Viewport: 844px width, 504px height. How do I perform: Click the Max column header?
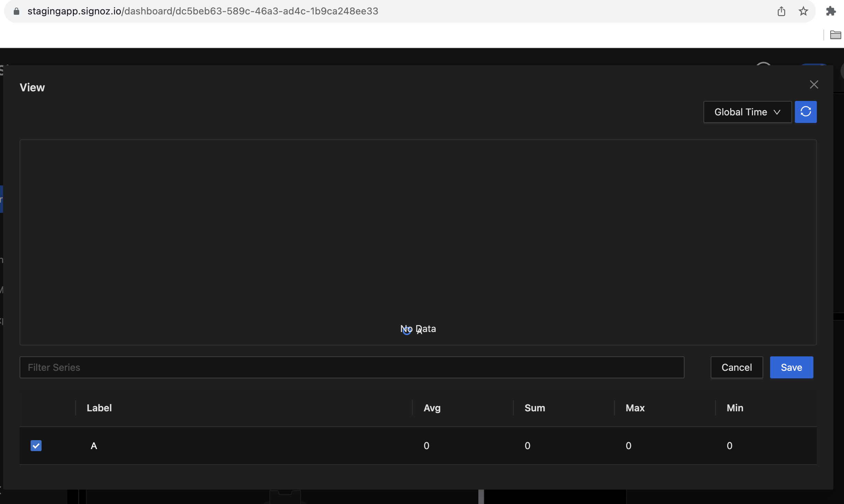pos(635,408)
